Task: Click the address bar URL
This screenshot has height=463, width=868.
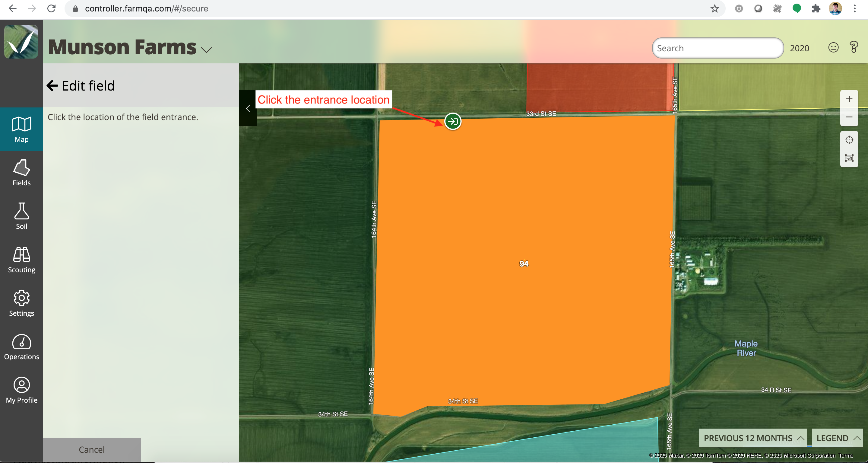Action: [147, 8]
